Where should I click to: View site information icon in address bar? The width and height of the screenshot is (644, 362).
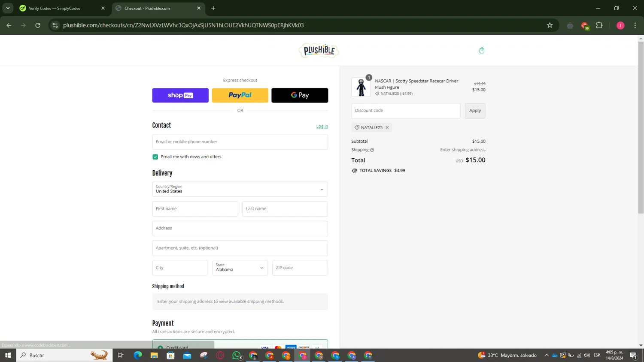click(x=55, y=25)
